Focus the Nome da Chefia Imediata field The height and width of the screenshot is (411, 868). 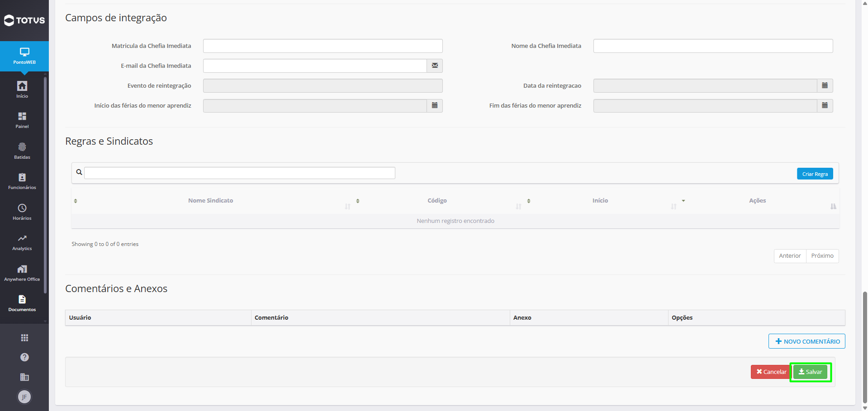coord(713,46)
